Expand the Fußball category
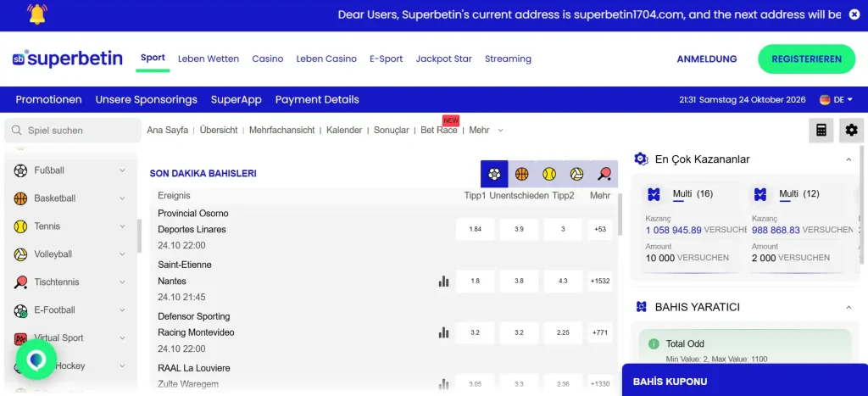This screenshot has height=396, width=868. 122,170
